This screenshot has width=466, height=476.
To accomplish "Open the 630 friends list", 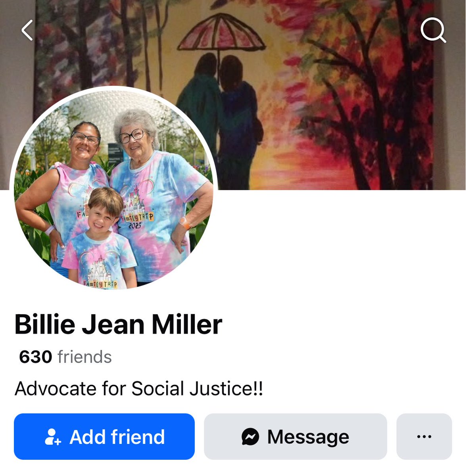I will point(65,357).
